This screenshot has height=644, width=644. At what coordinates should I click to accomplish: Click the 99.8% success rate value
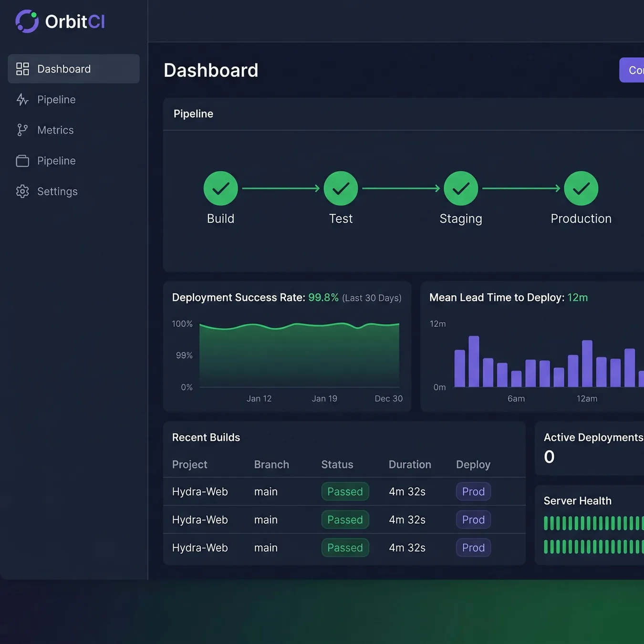point(323,298)
